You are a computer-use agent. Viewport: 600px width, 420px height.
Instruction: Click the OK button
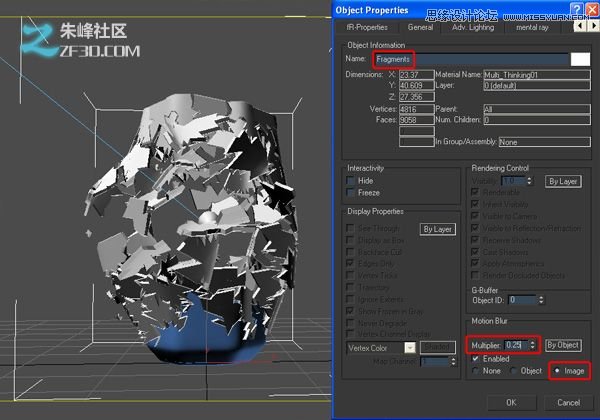[511, 402]
